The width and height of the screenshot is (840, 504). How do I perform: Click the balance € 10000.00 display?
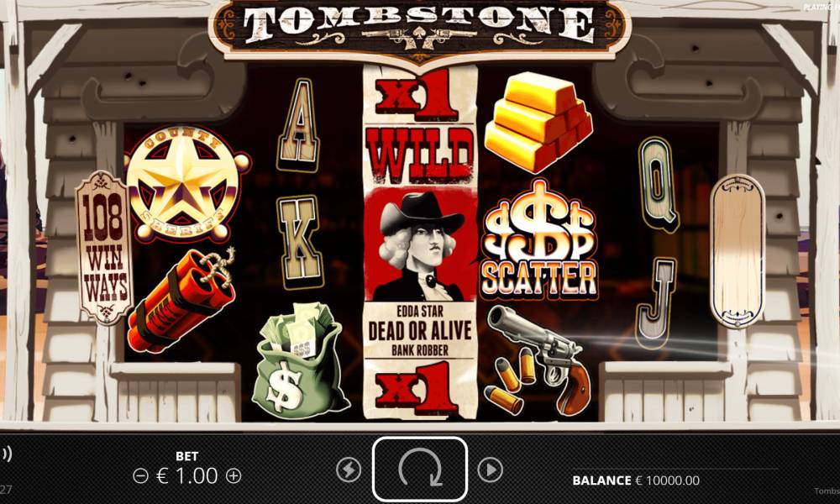(x=636, y=480)
